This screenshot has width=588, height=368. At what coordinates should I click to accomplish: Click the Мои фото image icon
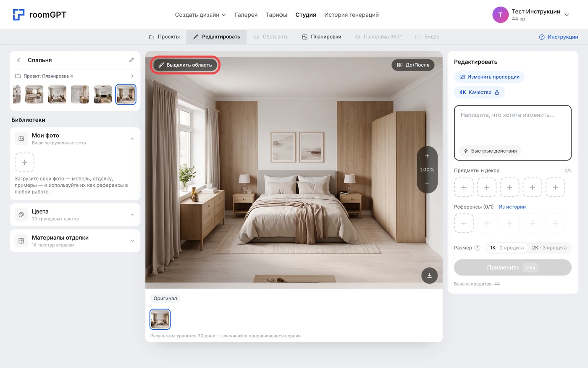coord(21,139)
